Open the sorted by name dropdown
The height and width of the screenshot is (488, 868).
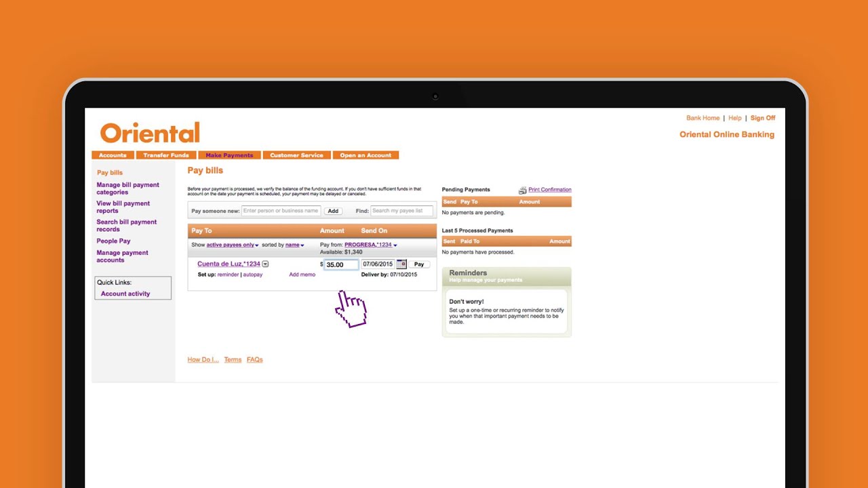(294, 245)
